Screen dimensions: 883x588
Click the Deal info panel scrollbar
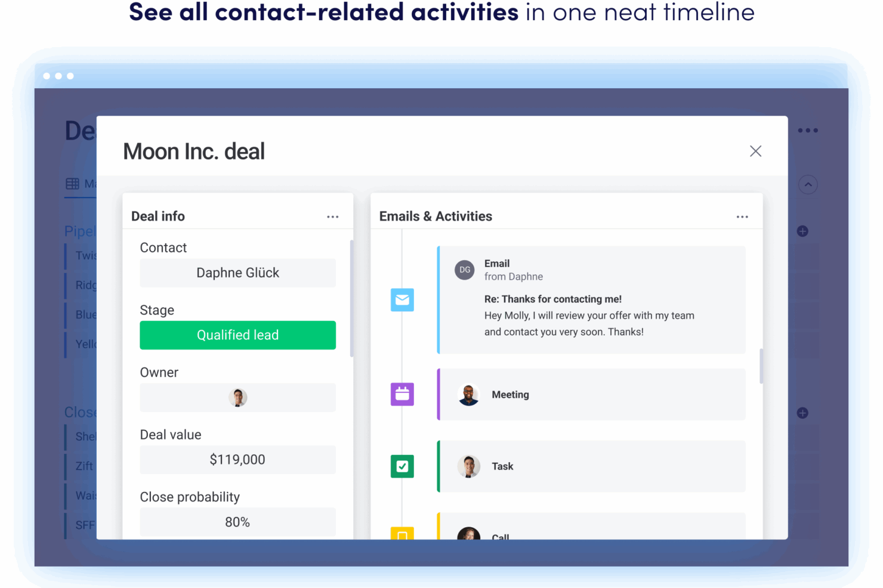[x=351, y=298]
